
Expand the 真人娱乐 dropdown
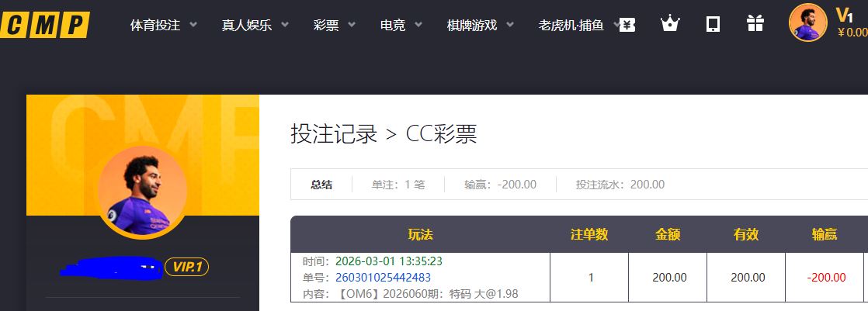click(x=255, y=26)
